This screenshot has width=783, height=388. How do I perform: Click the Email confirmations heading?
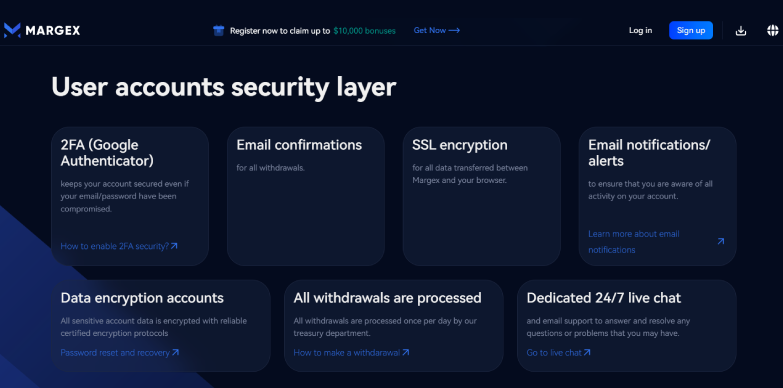299,145
